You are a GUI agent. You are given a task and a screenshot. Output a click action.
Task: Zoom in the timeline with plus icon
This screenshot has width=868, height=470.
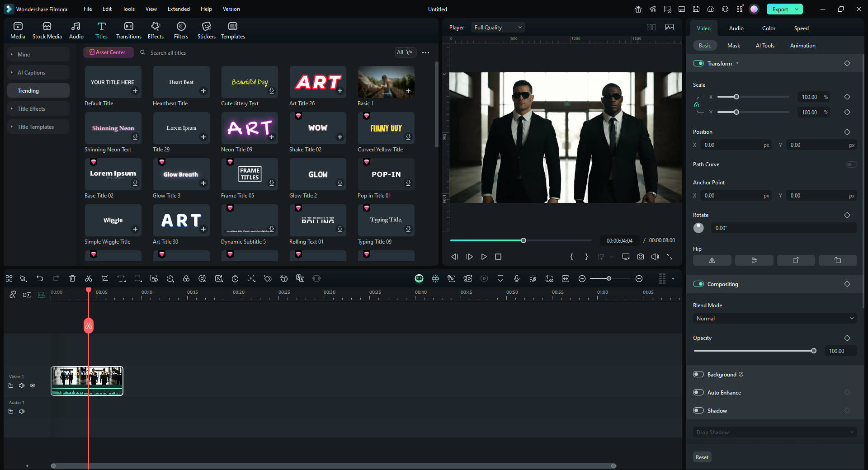tap(639, 279)
